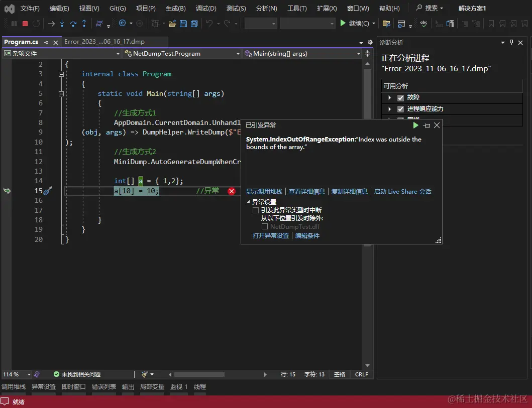
Task: Open the 调试(D) menu
Action: pyautogui.click(x=206, y=9)
